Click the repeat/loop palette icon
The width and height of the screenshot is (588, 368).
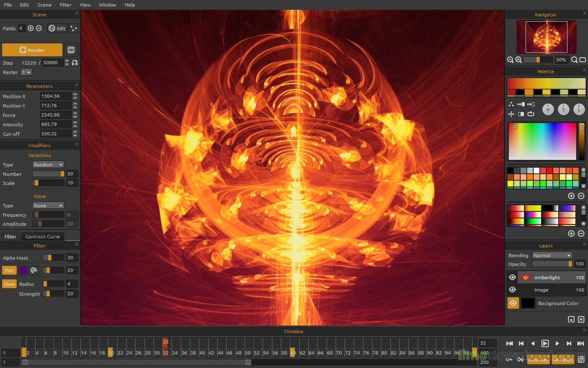(531, 114)
